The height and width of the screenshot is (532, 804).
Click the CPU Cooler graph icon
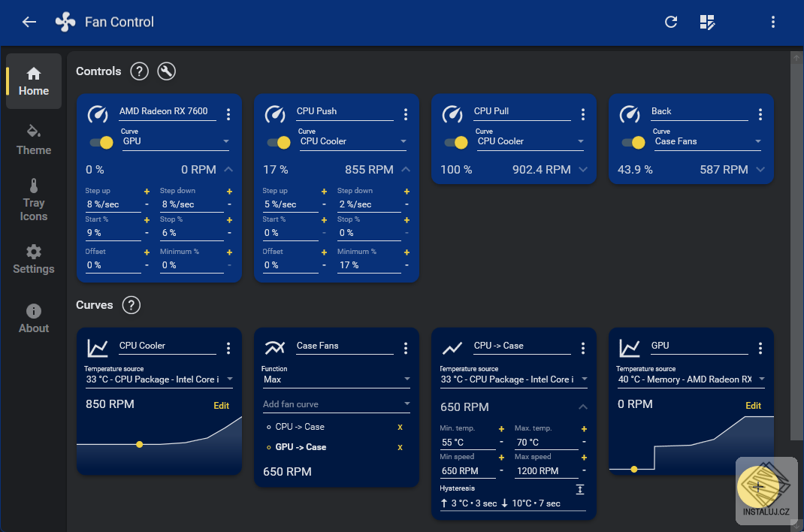point(98,349)
